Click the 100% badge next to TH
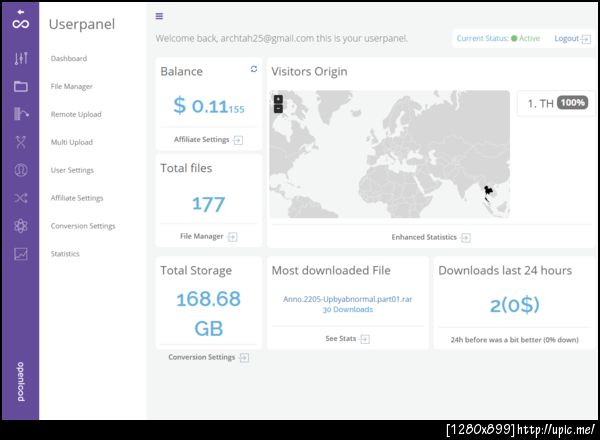 [x=572, y=103]
